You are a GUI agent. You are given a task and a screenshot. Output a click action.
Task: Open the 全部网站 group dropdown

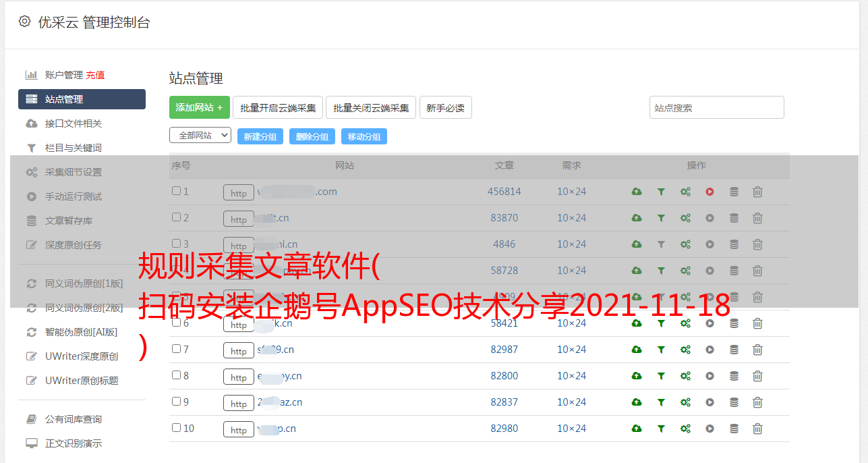coord(200,136)
